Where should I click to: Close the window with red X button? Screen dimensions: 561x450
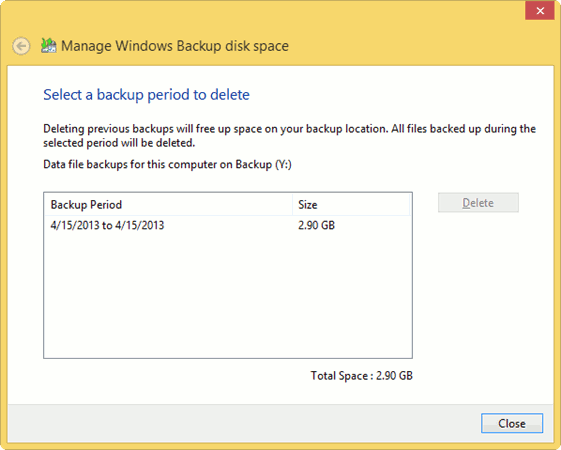[x=540, y=11]
